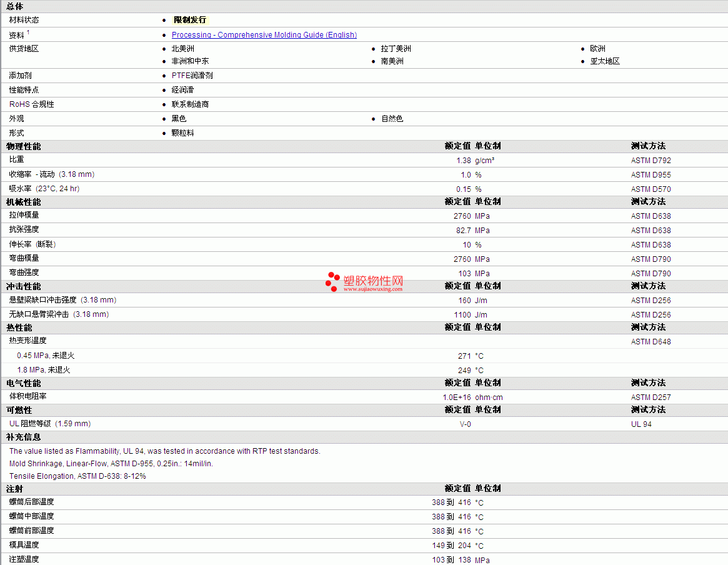Image resolution: width=728 pixels, height=565 pixels.
Task: Click the PTFE润滑剂 additive entry
Action: [x=192, y=75]
